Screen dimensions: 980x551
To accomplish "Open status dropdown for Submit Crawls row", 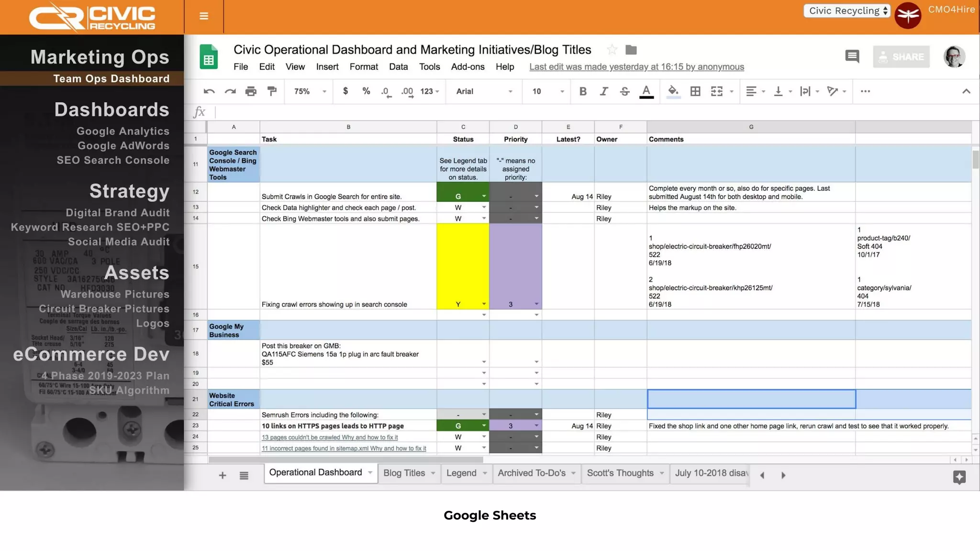I will point(484,197).
